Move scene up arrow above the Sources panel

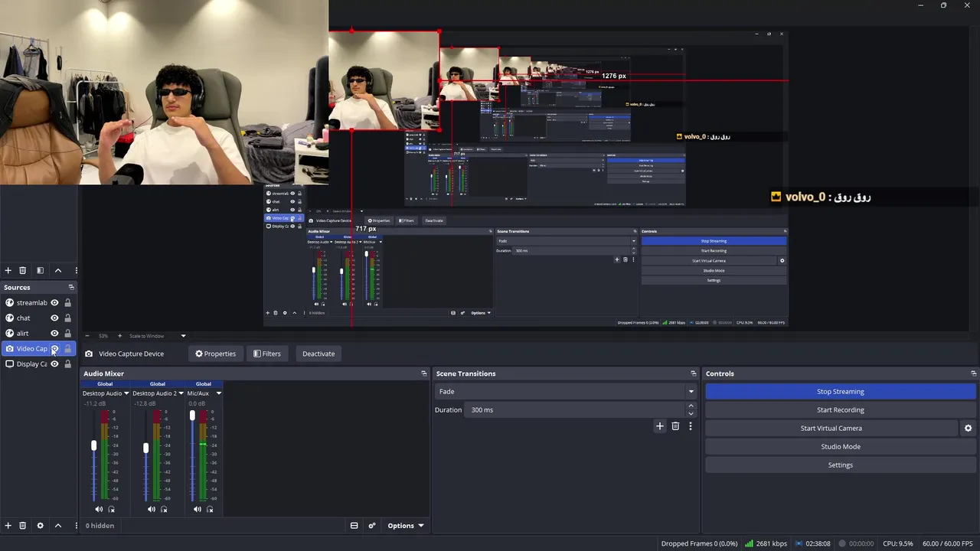click(57, 270)
